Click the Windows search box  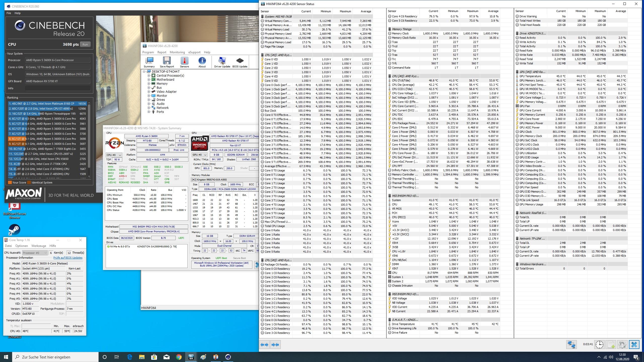click(55, 357)
